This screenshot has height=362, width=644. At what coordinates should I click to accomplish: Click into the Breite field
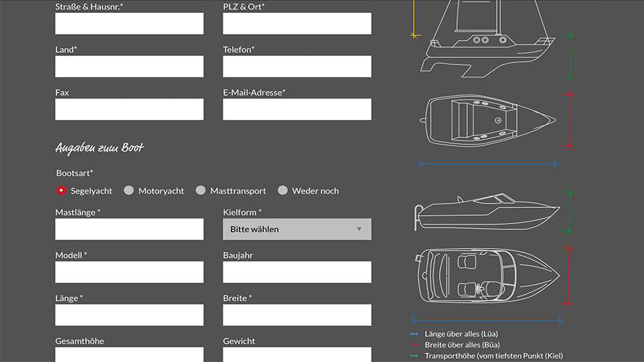click(297, 315)
